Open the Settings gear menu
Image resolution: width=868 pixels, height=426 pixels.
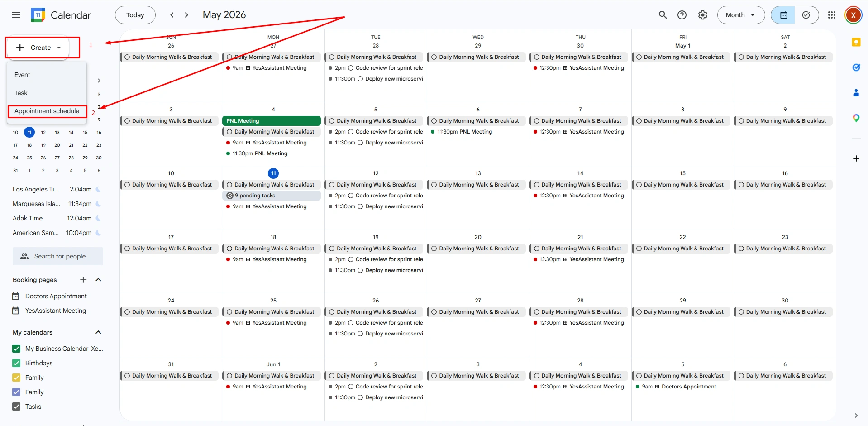click(702, 15)
